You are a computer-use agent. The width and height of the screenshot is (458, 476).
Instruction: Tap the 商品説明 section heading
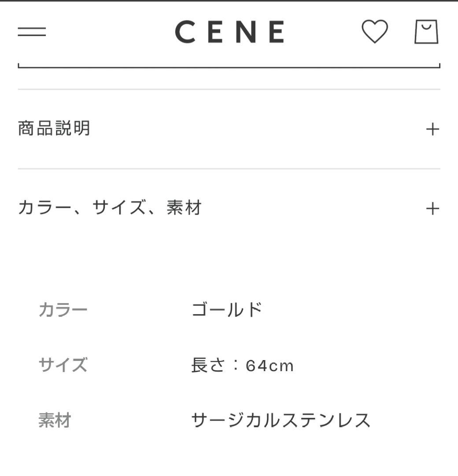(x=54, y=128)
